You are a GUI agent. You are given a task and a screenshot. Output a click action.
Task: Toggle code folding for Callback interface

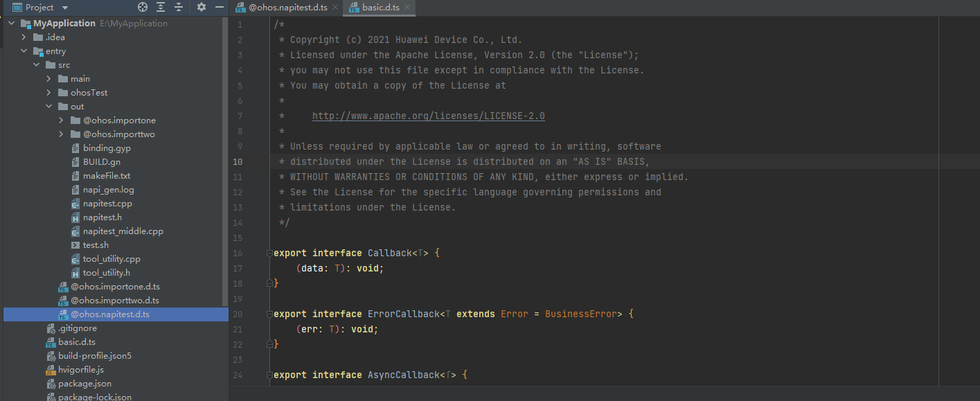point(269,253)
